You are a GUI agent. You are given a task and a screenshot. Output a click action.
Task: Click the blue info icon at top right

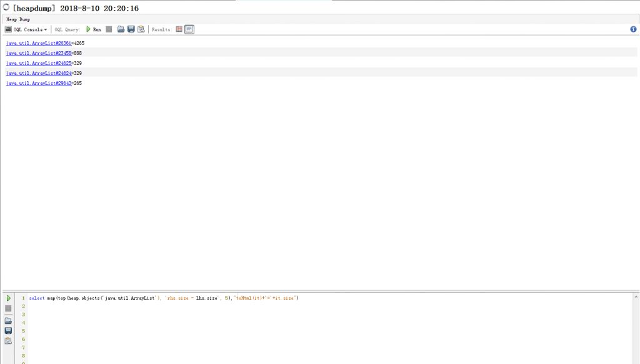click(x=634, y=29)
